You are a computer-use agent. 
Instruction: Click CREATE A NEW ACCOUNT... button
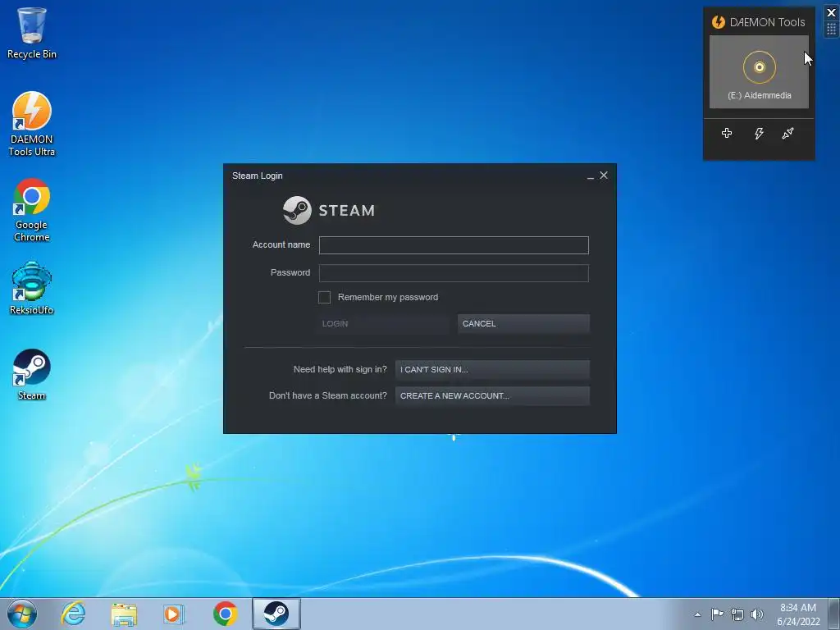point(492,396)
